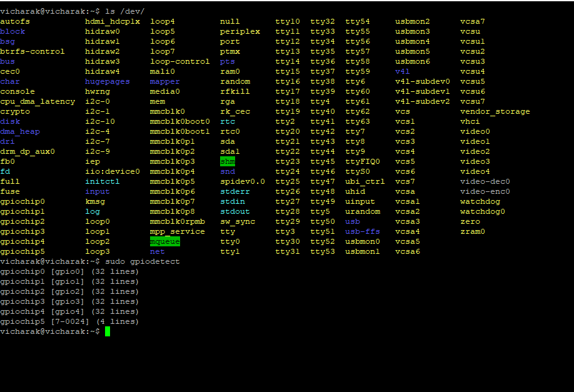The image size is (574, 392).
Task: Click the ttyFIQ0 device entry
Action: [362, 161]
